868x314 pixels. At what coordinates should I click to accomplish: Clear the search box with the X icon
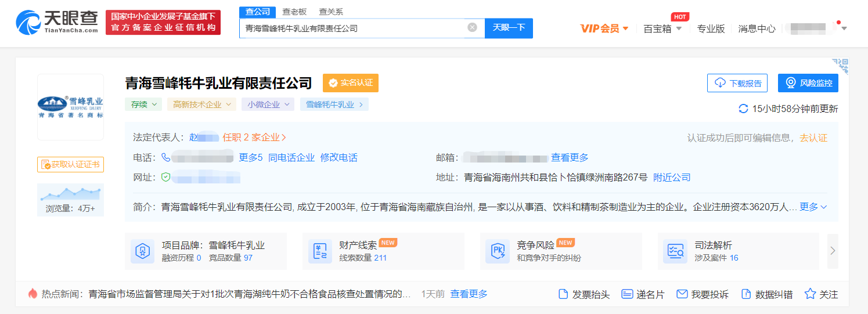[473, 27]
